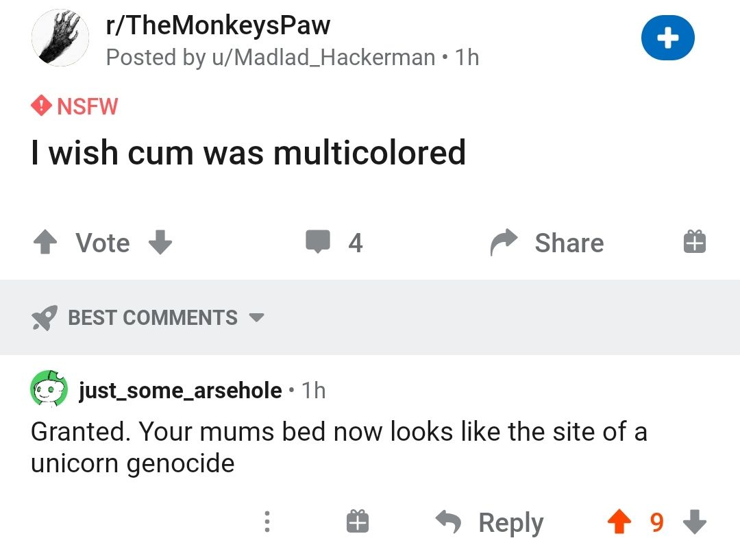Give an award with the gift icon
740x560 pixels.
[694, 242]
